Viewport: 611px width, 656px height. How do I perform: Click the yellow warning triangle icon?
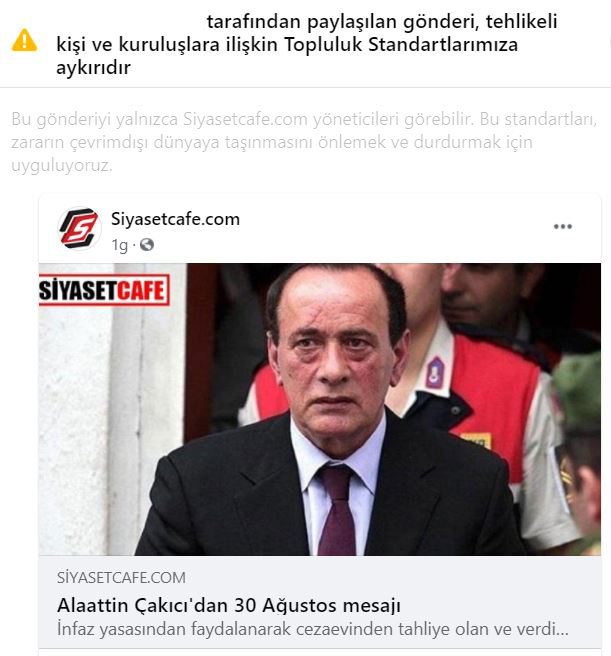click(x=24, y=40)
